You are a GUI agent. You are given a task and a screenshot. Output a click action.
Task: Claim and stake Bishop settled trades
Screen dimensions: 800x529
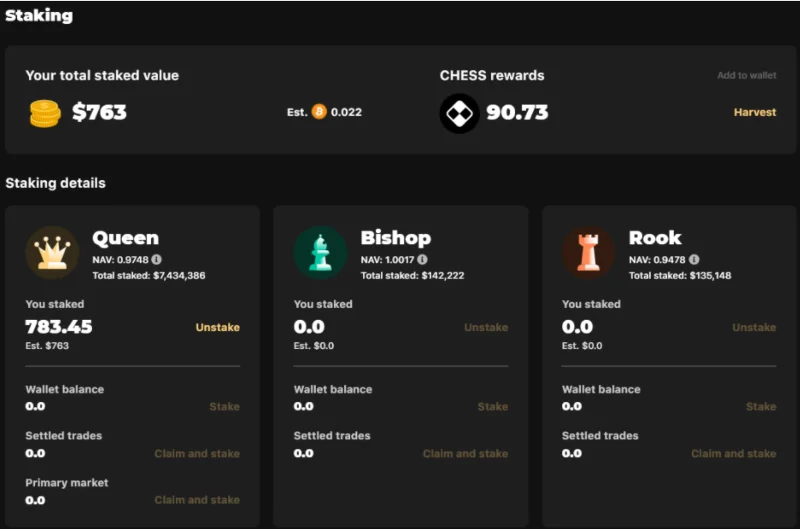465,454
